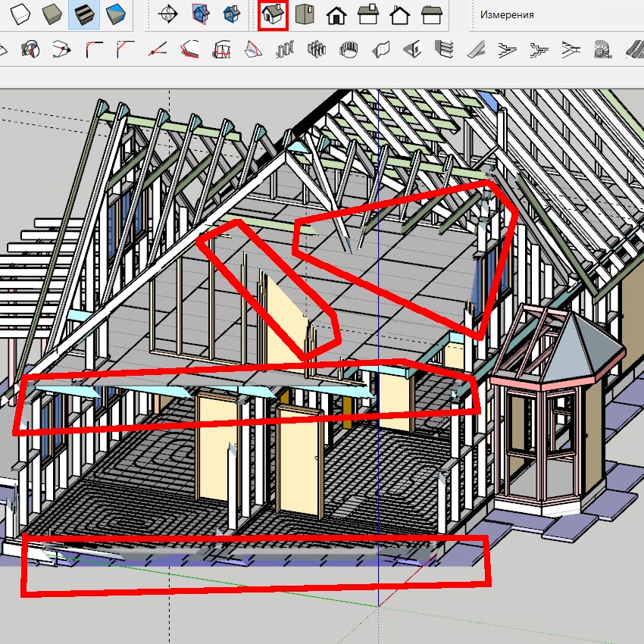This screenshot has width=644, height=644.
Task: Select the move vertex tool icon
Action: click(61, 50)
